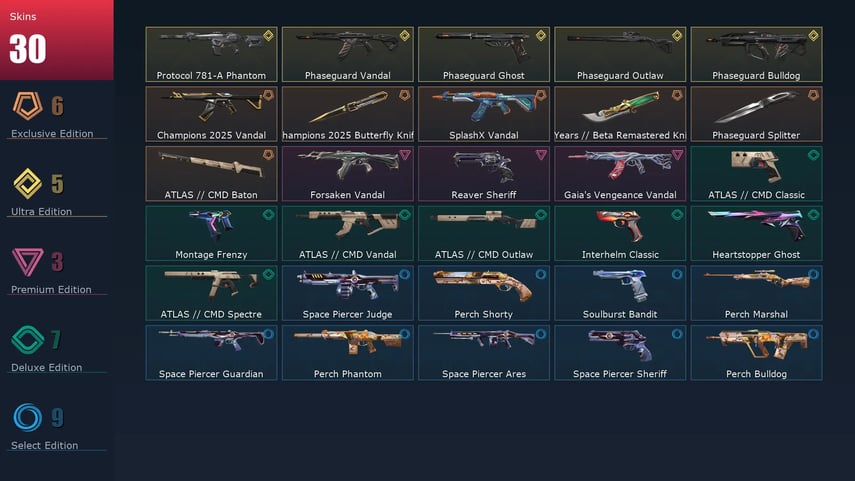
Task: Click the Premium Edition triangle icon
Action: point(27,261)
